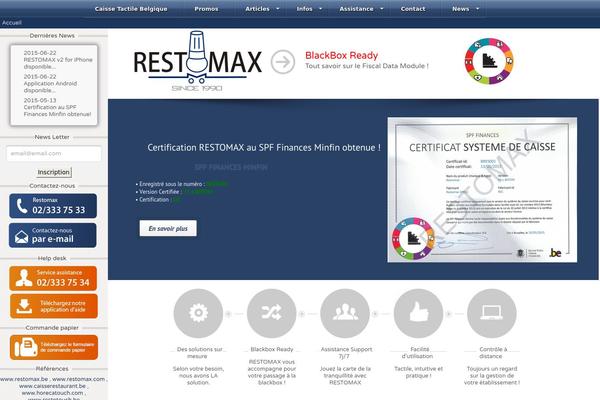Click the Des solutions sur mesure title

coord(198,353)
